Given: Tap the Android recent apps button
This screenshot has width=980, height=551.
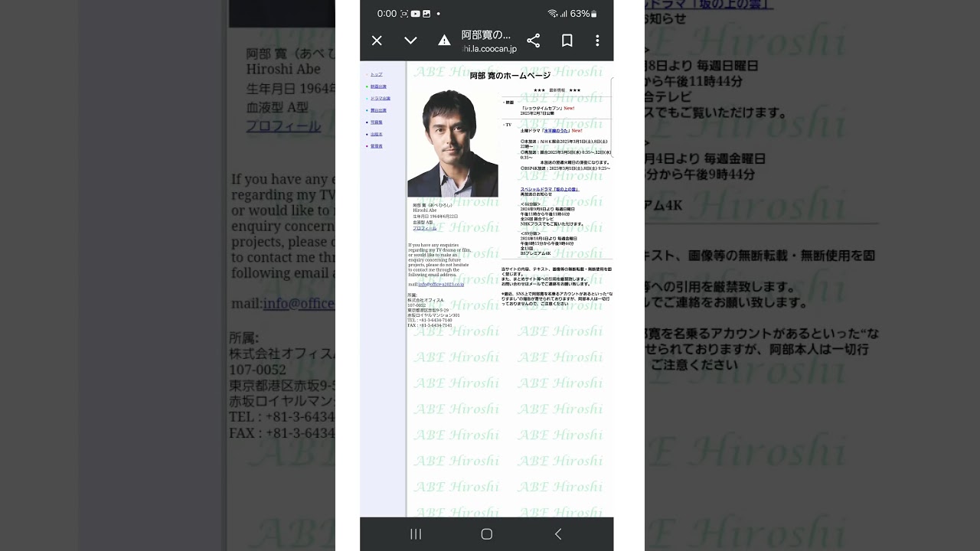Looking at the screenshot, I should tap(416, 534).
